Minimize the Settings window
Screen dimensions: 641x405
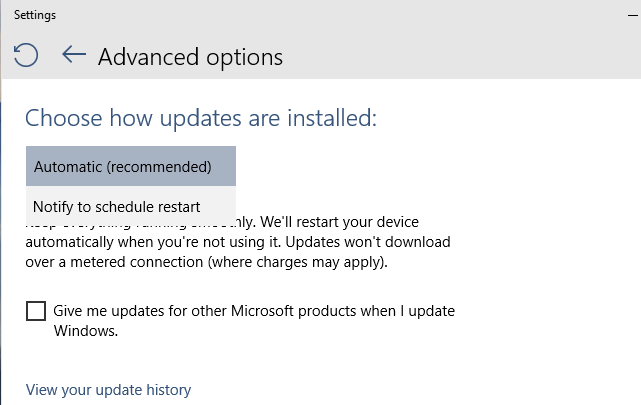[633, 16]
